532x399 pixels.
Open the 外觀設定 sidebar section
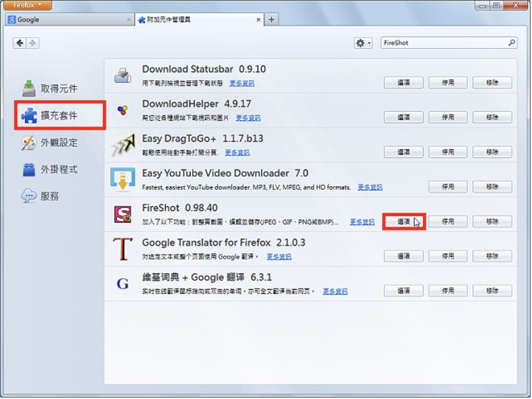pos(50,142)
